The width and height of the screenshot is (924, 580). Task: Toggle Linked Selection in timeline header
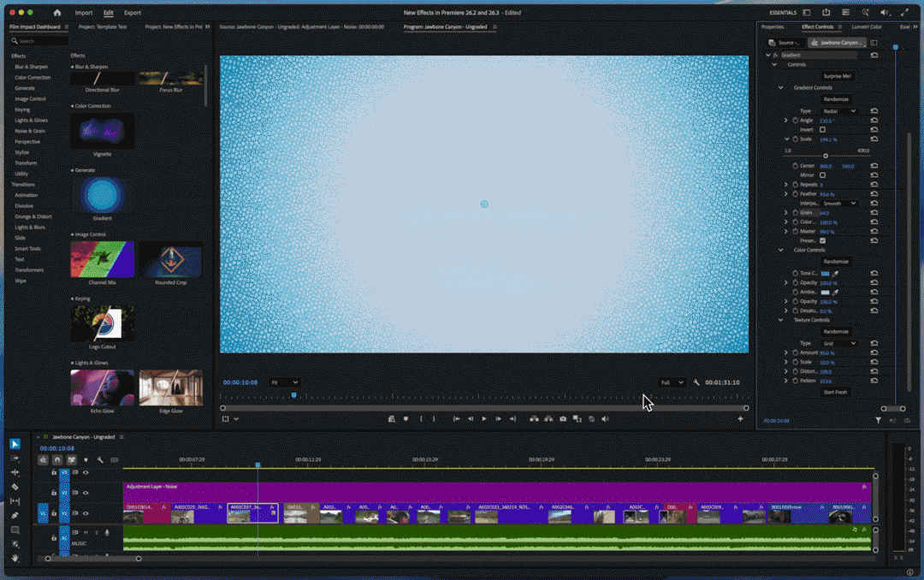[x=71, y=459]
